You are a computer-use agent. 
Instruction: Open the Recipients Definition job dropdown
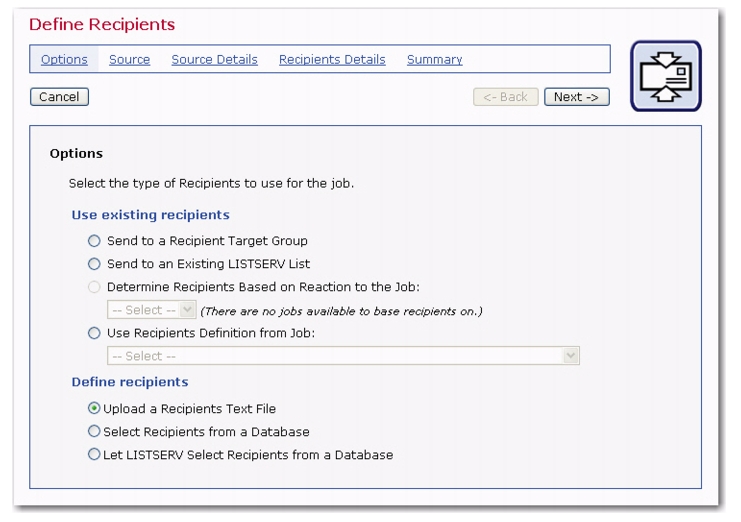(343, 356)
